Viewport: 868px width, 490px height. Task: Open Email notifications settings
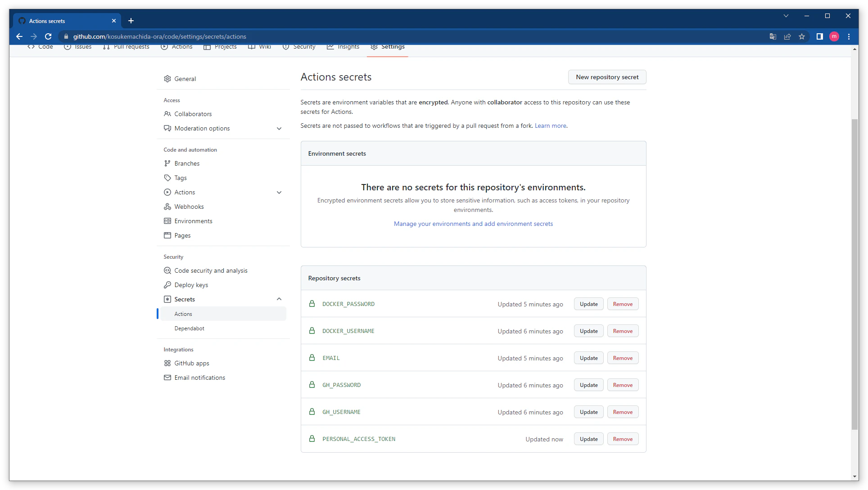[200, 378]
